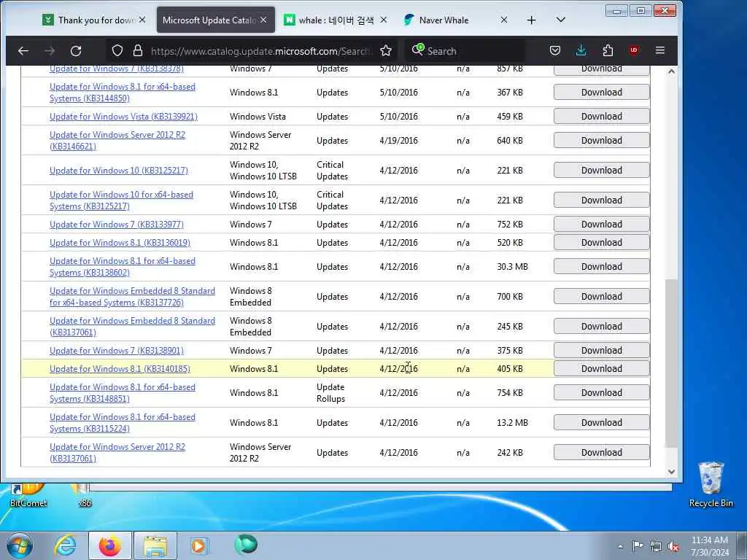Focus the URL address bar
This screenshot has width=747, height=560.
[x=260, y=51]
